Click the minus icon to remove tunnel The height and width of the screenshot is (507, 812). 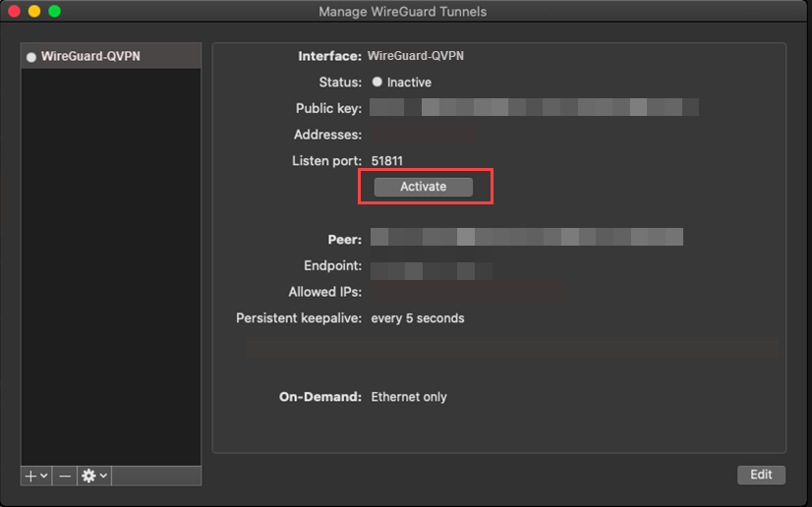65,476
